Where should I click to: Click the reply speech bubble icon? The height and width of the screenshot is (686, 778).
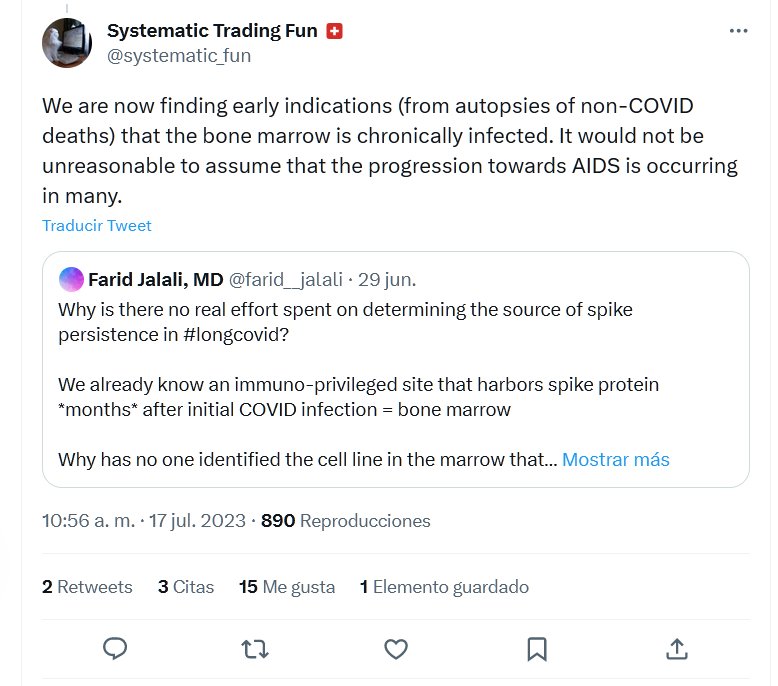(x=115, y=649)
